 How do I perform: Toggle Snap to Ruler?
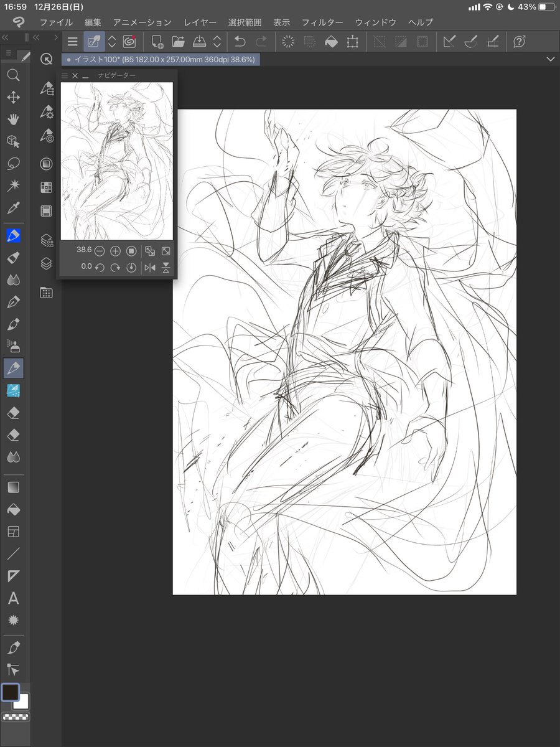[449, 42]
